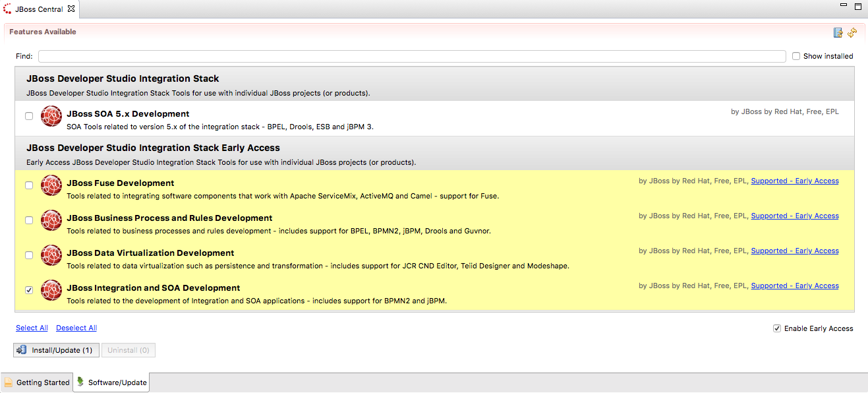Click the check-for-updates page icon in Features header

point(838,32)
